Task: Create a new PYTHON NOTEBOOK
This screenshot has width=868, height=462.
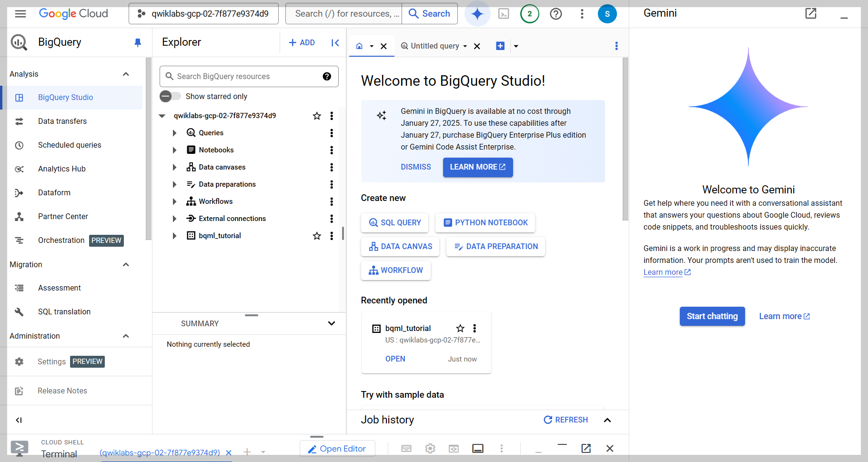Action: point(485,222)
